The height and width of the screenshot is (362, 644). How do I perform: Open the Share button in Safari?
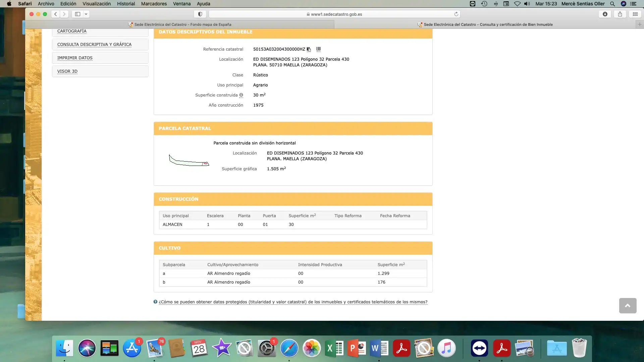(620, 14)
